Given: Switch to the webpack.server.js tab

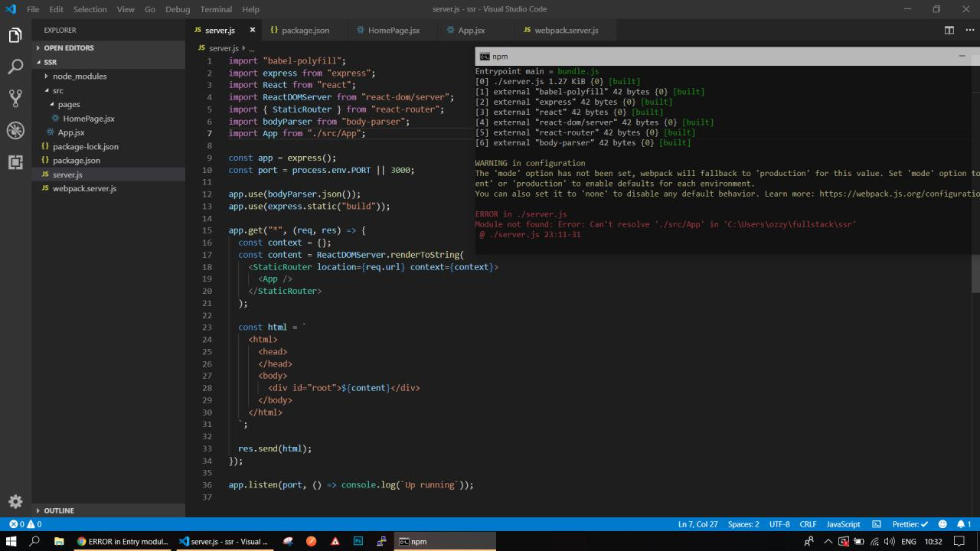Looking at the screenshot, I should click(x=566, y=30).
